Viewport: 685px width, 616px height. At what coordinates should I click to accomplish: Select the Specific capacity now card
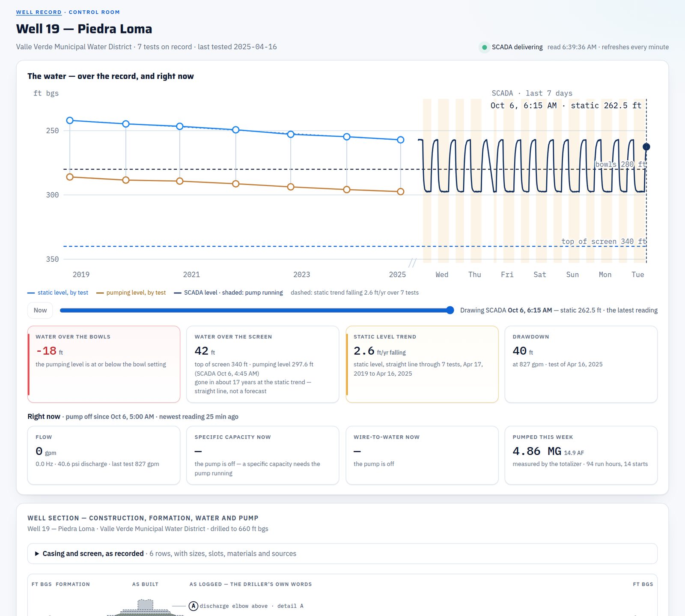coord(262,455)
